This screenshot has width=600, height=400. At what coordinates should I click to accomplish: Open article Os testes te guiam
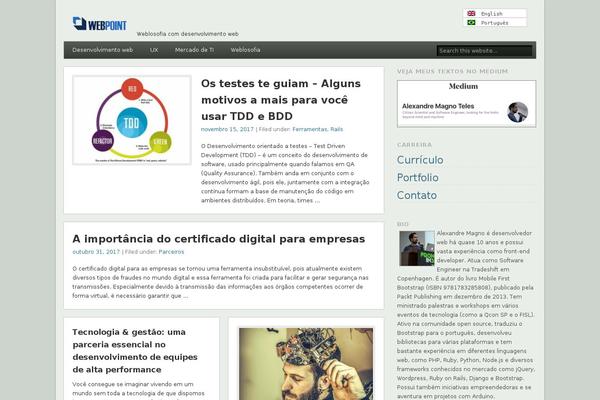coord(281,100)
